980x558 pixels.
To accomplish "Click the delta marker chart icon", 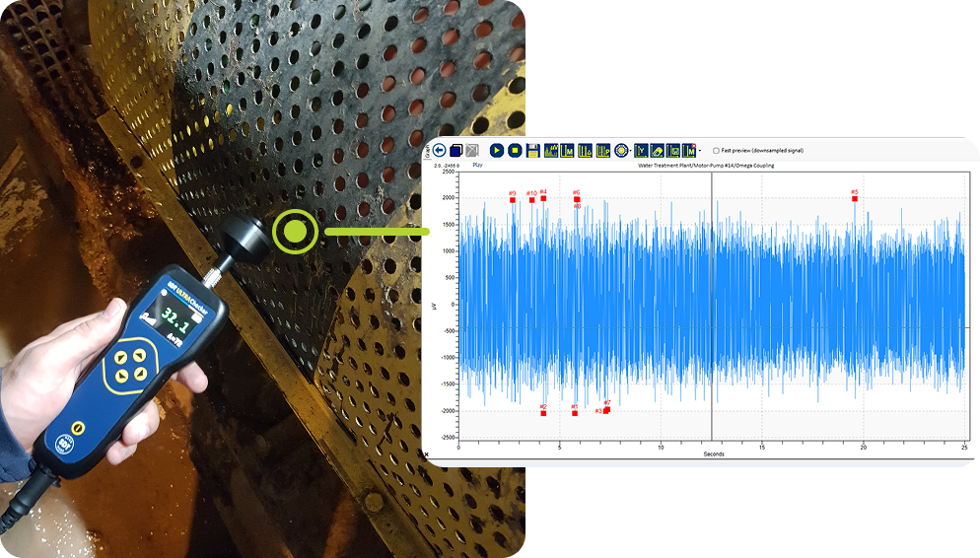I will pyautogui.click(x=585, y=151).
